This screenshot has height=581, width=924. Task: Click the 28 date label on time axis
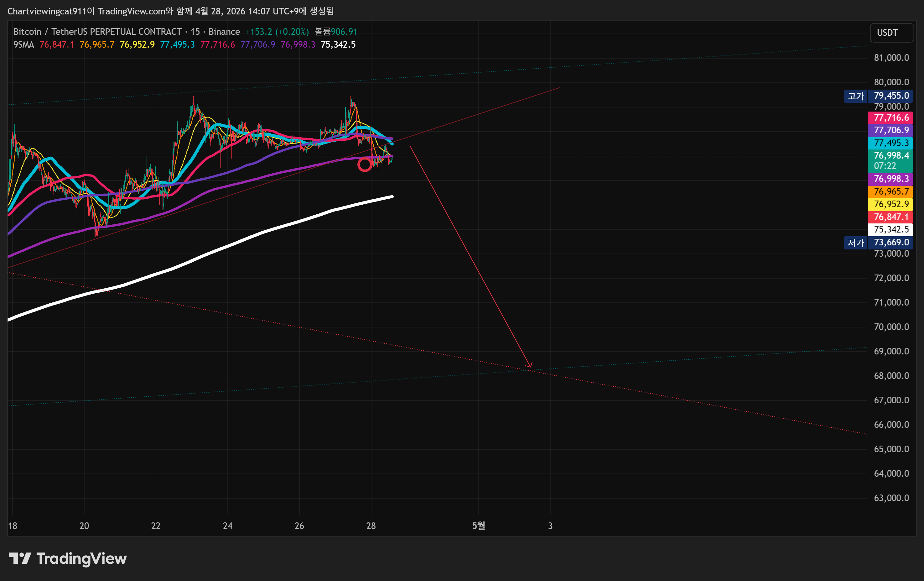click(371, 525)
